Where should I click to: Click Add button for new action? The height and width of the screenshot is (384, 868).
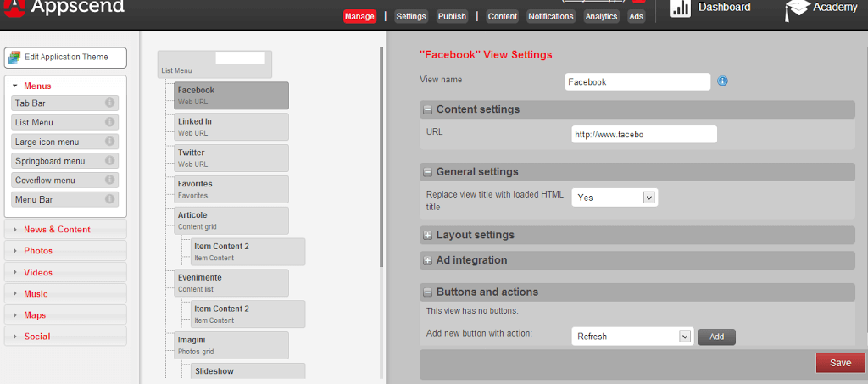pos(717,337)
